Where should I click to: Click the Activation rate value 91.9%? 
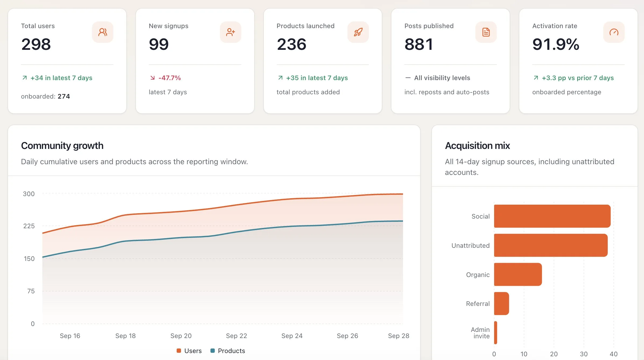(x=556, y=44)
